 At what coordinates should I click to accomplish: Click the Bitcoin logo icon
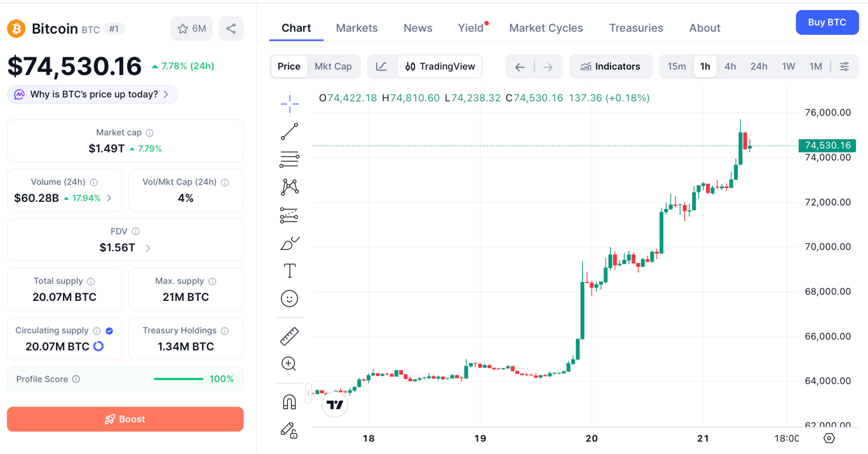pyautogui.click(x=16, y=29)
